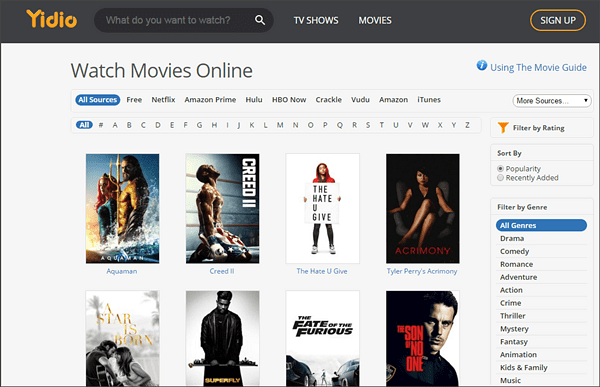Click the SIGN UP button
The height and width of the screenshot is (387, 600).
558,20
